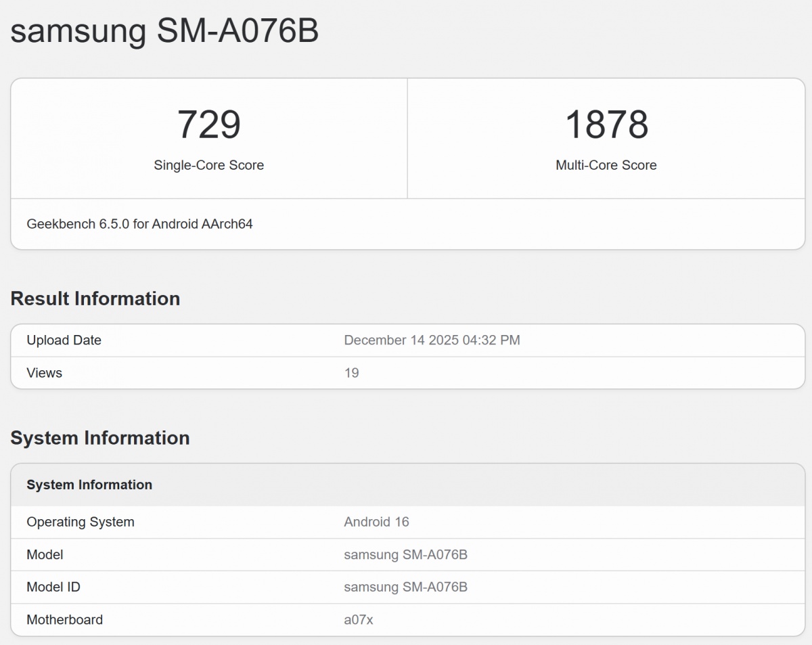Click the Upload Date row label
The image size is (812, 645).
(64, 340)
